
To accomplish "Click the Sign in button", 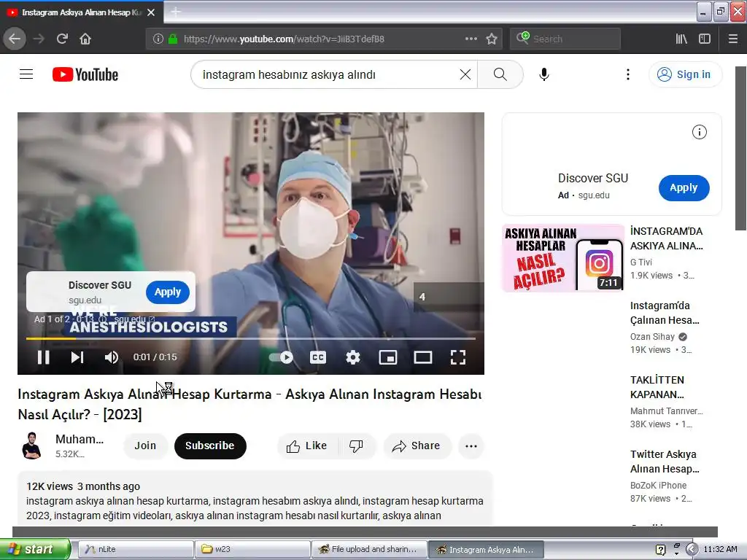I will pos(685,74).
